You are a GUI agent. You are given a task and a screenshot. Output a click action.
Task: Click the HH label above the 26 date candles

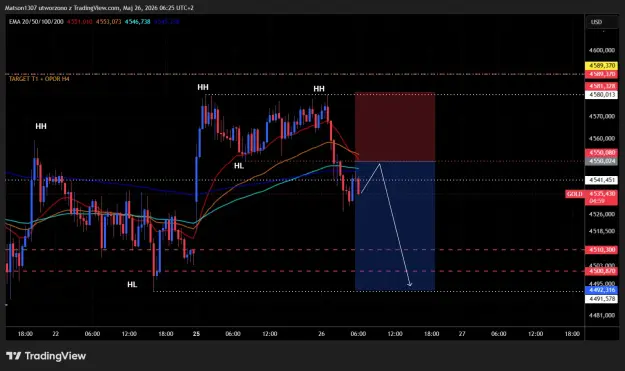click(319, 89)
